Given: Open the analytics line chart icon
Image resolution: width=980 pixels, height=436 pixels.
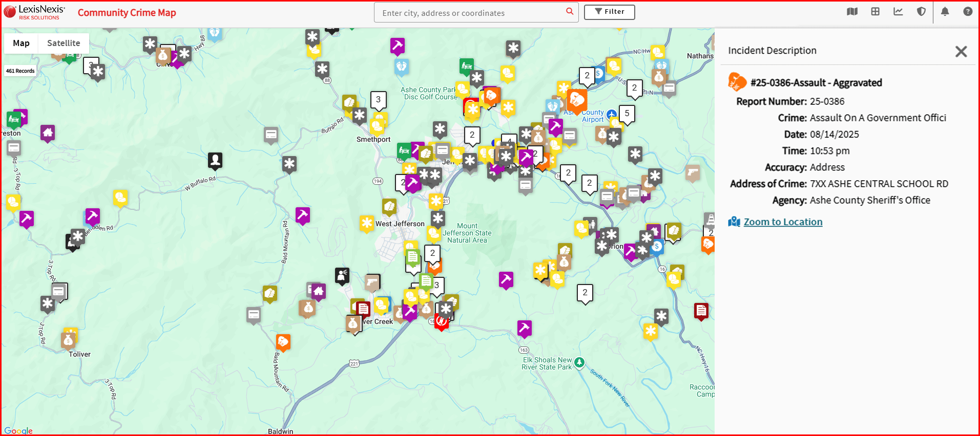Looking at the screenshot, I should (898, 12).
